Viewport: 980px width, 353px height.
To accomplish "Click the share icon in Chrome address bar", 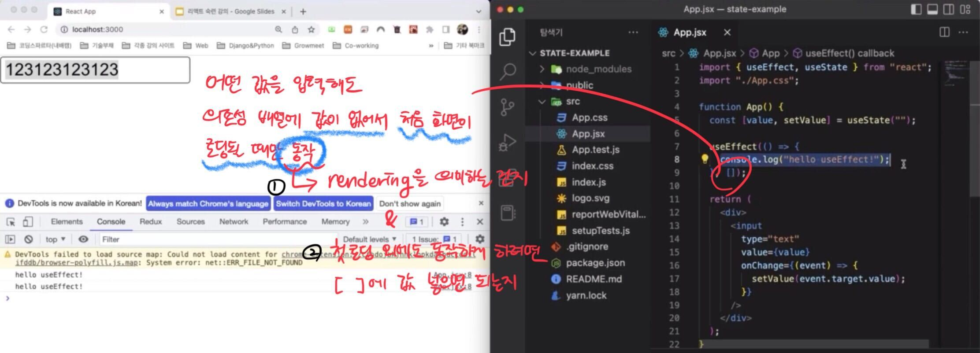I will coord(295,29).
